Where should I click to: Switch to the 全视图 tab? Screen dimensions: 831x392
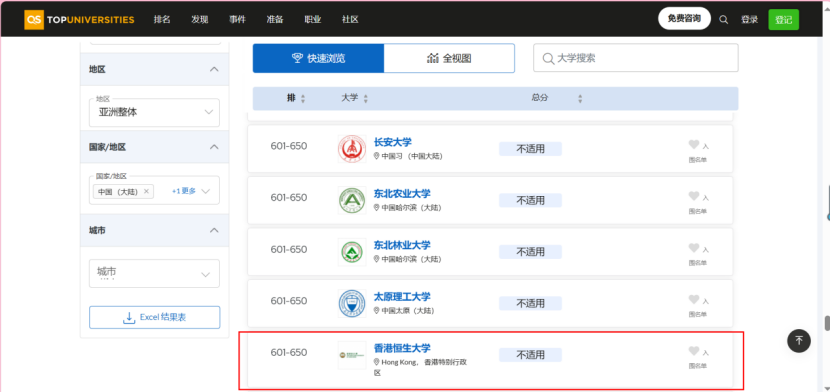tap(449, 58)
